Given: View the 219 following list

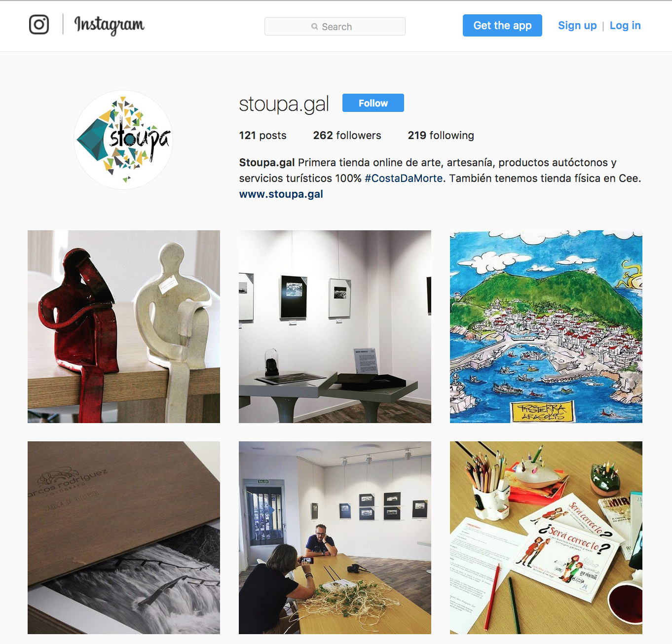Looking at the screenshot, I should (441, 135).
